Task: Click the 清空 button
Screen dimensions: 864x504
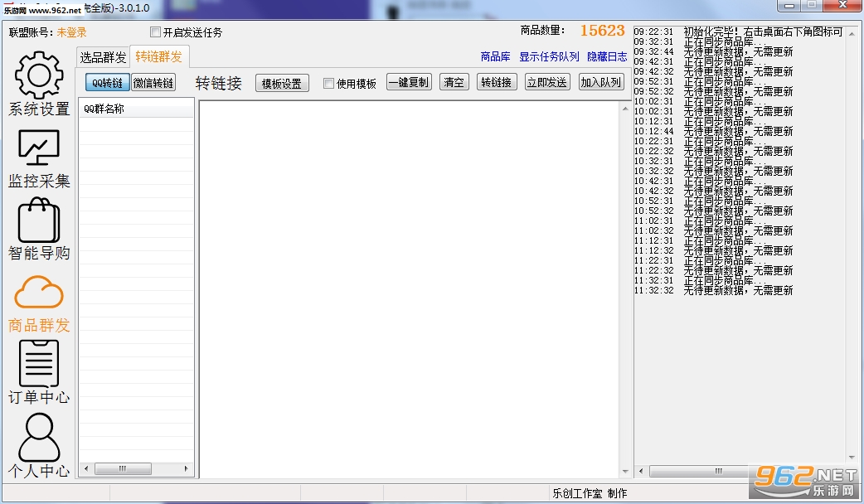Action: coord(454,82)
